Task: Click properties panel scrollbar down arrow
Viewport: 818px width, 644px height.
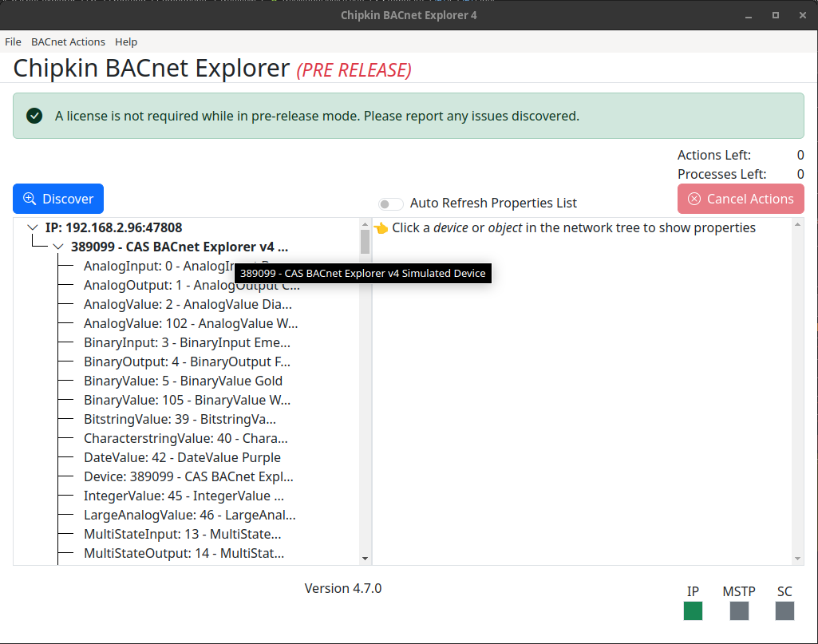Action: (x=797, y=559)
